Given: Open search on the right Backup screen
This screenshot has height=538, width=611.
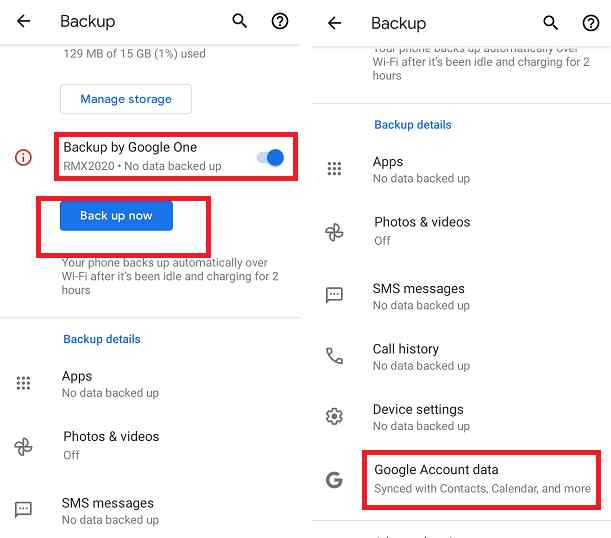Looking at the screenshot, I should pyautogui.click(x=550, y=23).
